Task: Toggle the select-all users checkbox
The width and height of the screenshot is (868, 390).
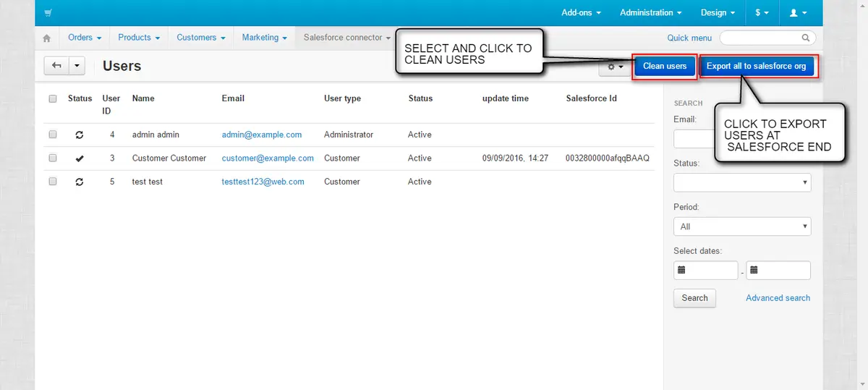Action: click(x=53, y=99)
